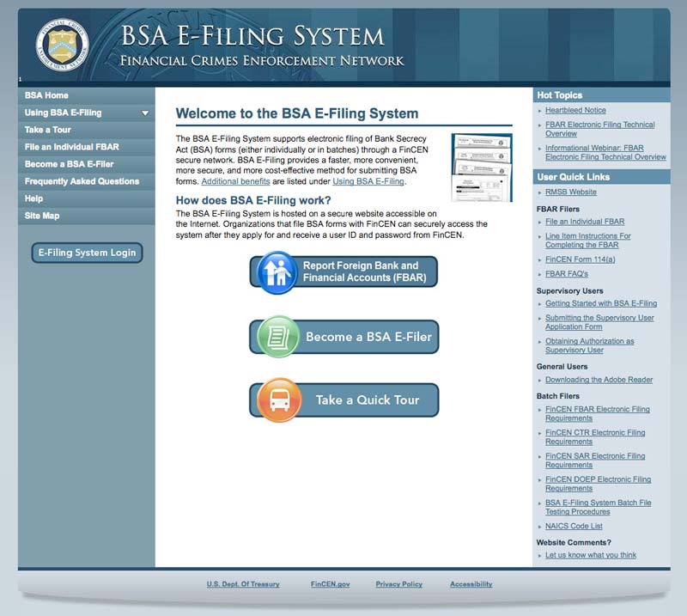
Task: Open the BSA forms thumbnail image
Action: 482,168
